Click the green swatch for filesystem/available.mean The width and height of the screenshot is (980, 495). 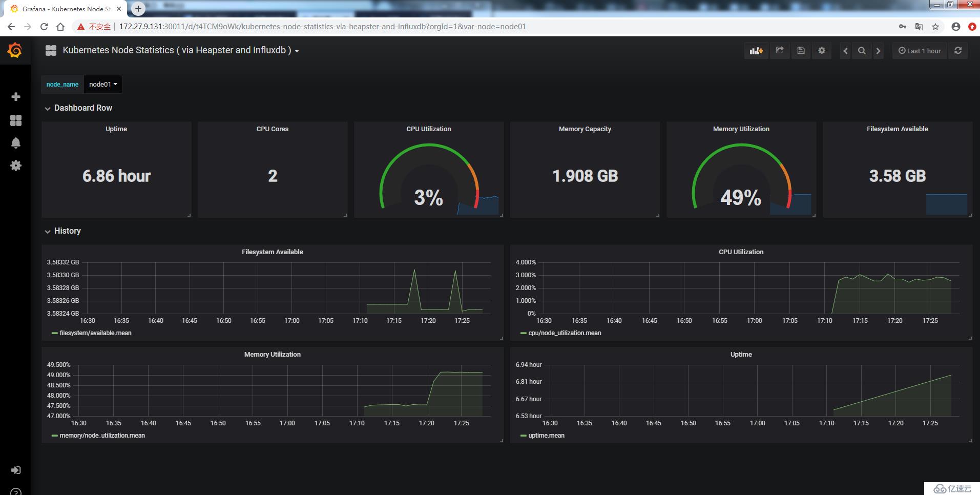coord(54,333)
